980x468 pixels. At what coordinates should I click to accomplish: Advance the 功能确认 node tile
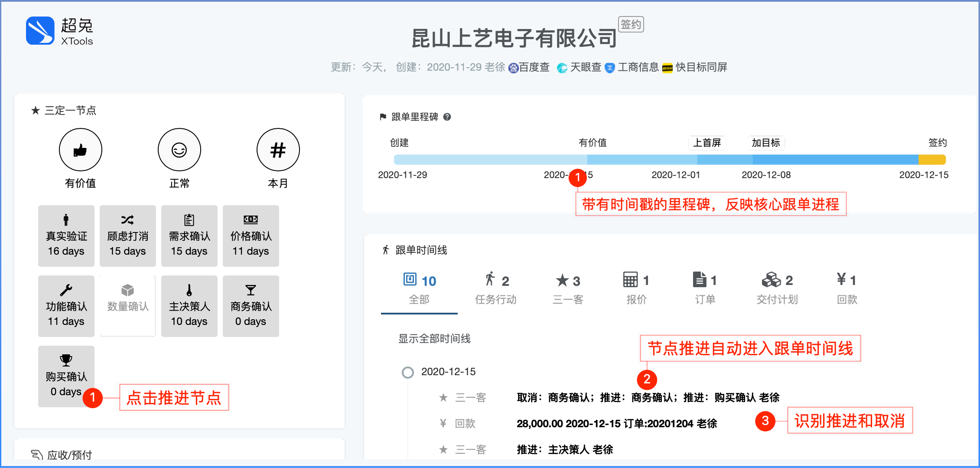pos(66,306)
